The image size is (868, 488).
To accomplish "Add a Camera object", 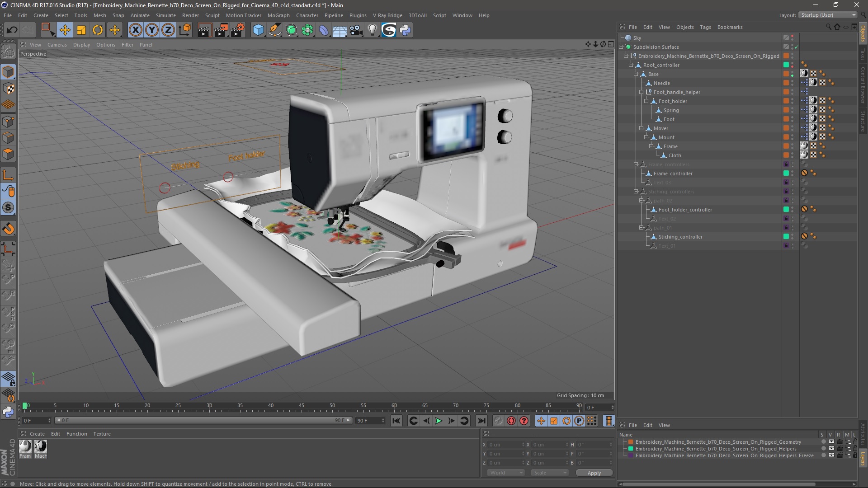I will pyautogui.click(x=356, y=30).
